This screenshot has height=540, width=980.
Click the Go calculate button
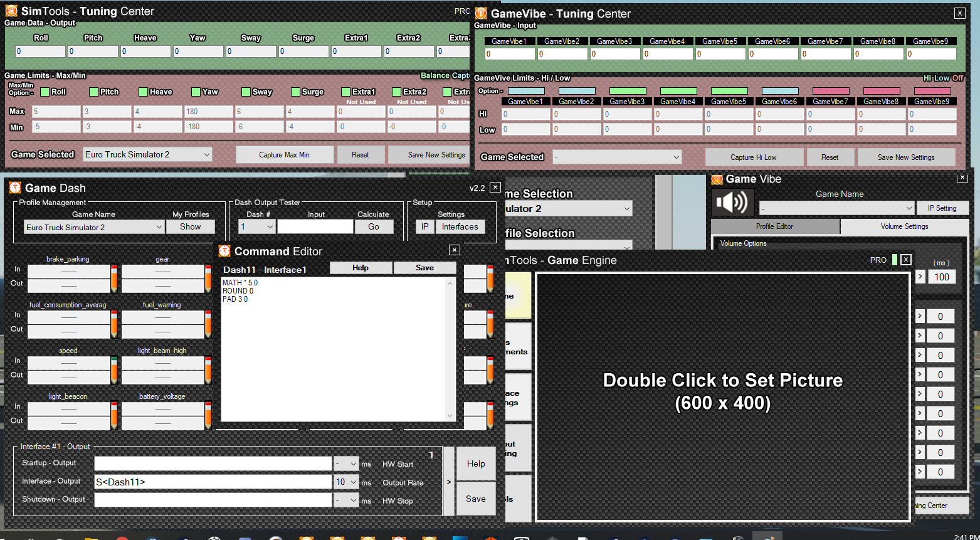pos(374,227)
